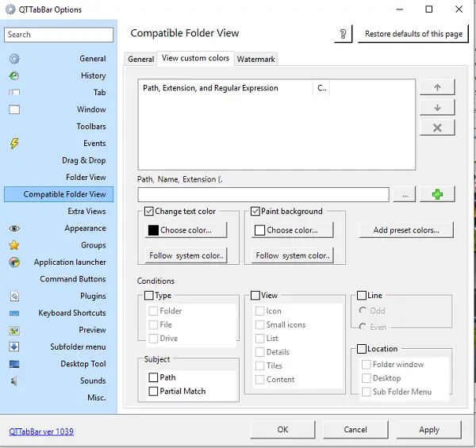Switch to the Watermark tab
This screenshot has width=476, height=448.
(x=255, y=59)
